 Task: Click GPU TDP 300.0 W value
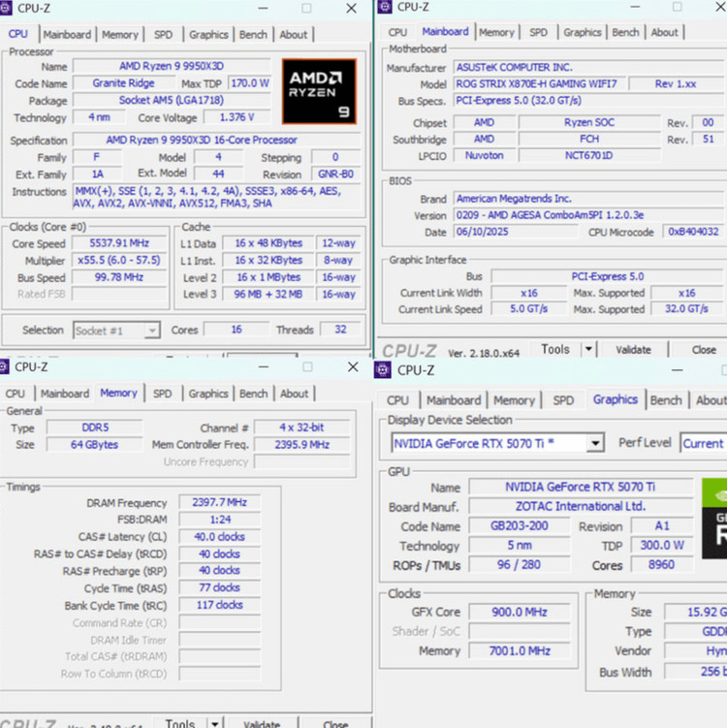[661, 546]
